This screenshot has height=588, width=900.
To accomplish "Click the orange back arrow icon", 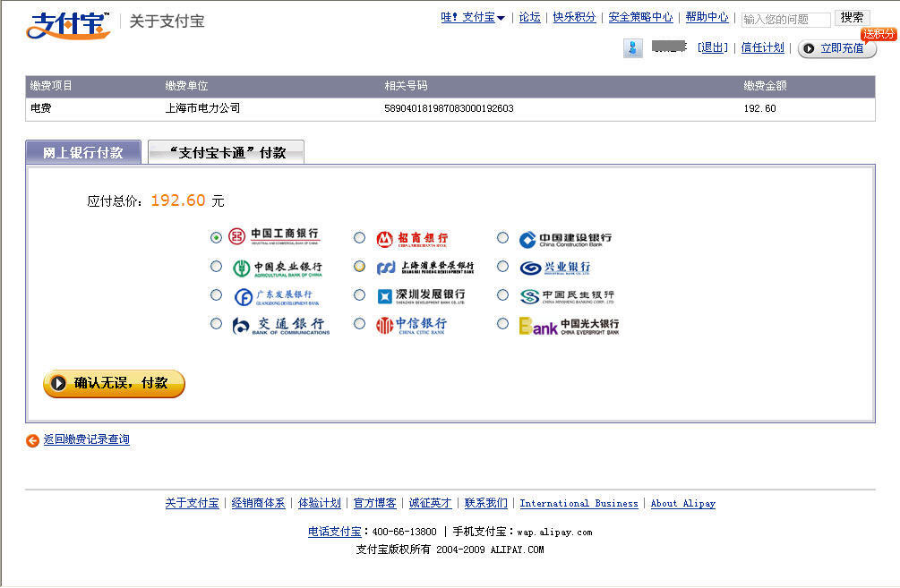I will click(x=33, y=440).
